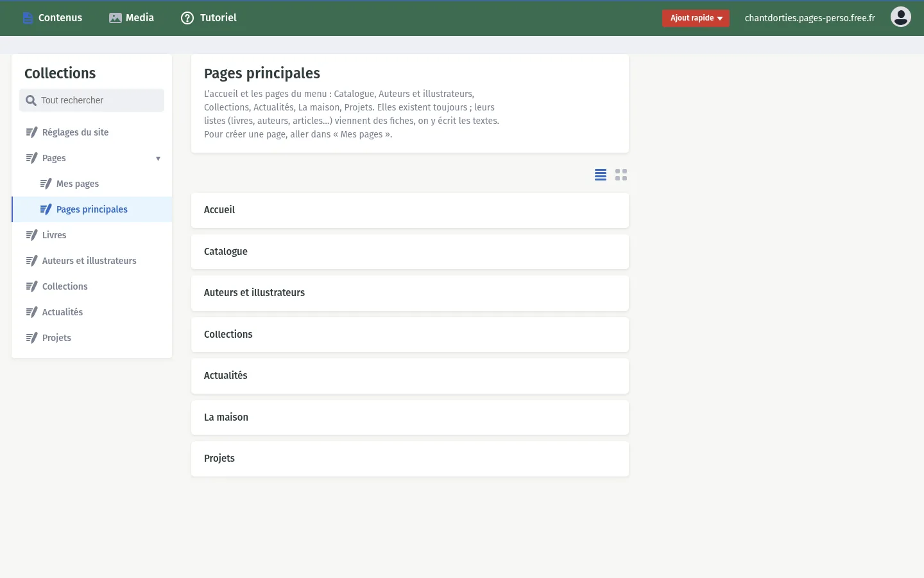Click the search magnifier icon
Screen dimensions: 924x578
click(x=31, y=100)
